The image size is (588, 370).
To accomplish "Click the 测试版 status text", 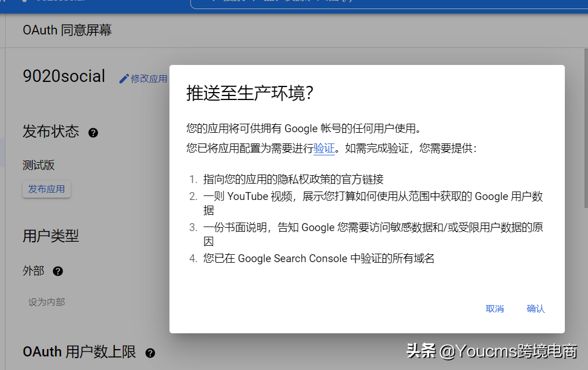I will (x=38, y=165).
